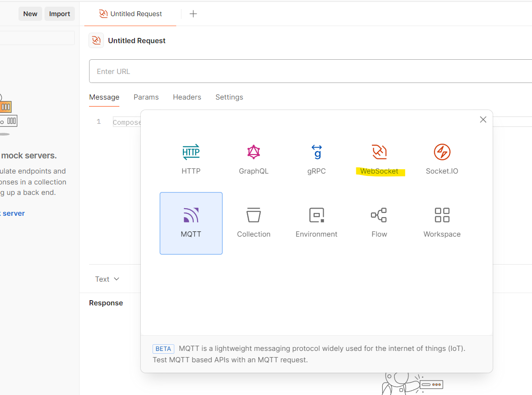
Task: Click the New button
Action: [30, 14]
